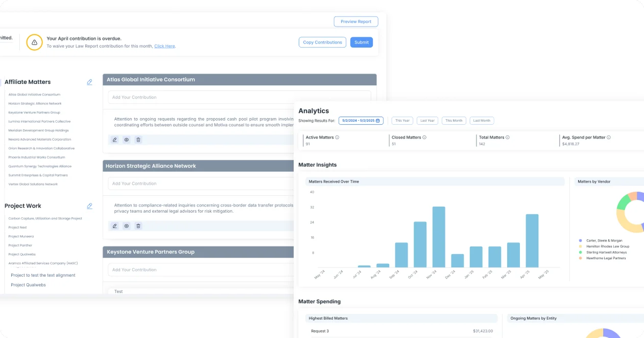
Task: Click the edit pencil beside Affiliate Matters
Action: click(90, 82)
